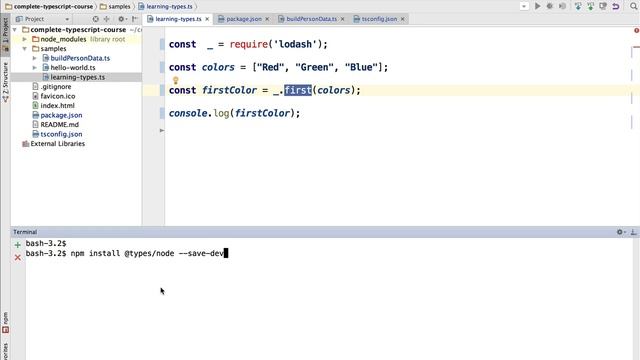The height and width of the screenshot is (360, 640).
Task: Close the tsconfig.json tab
Action: [x=402, y=19]
